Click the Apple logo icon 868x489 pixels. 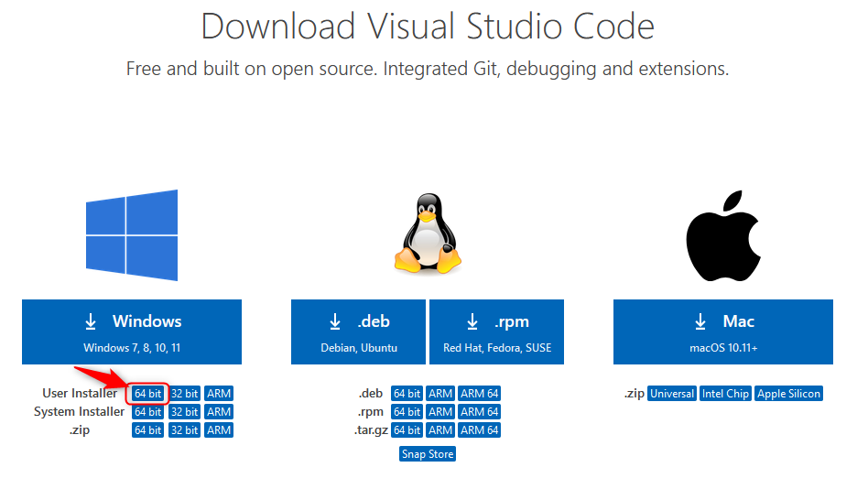(x=723, y=235)
